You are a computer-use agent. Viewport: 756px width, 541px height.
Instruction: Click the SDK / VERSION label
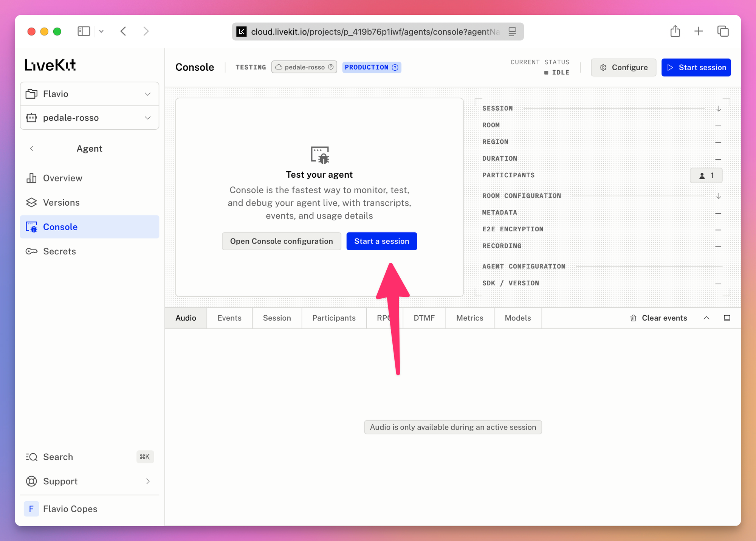(x=511, y=283)
